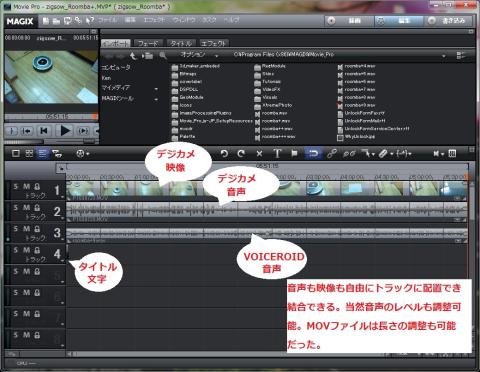The height and width of the screenshot is (372, 480).
Task: Open the オプション dropdown
Action: (200, 55)
